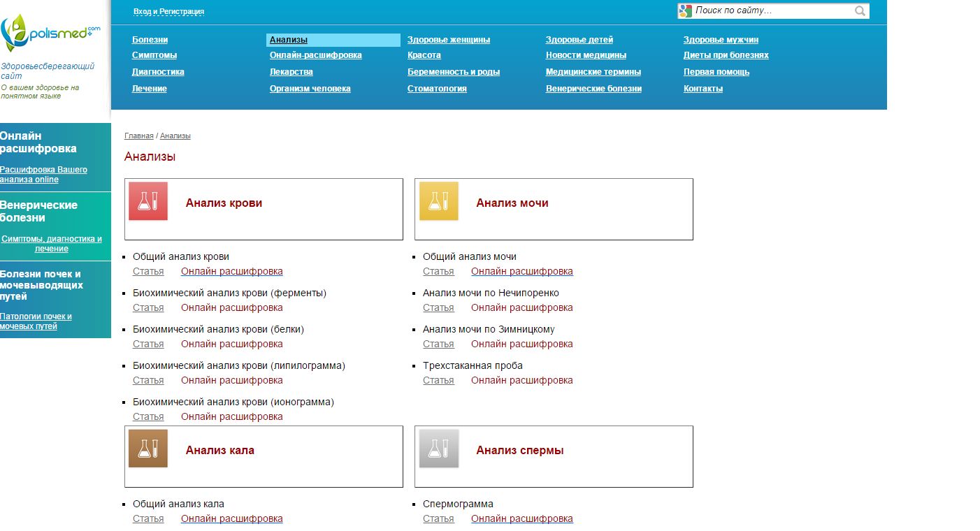Open the 'Болезни' menu item
Screen dimensions: 980x531
[x=150, y=40]
